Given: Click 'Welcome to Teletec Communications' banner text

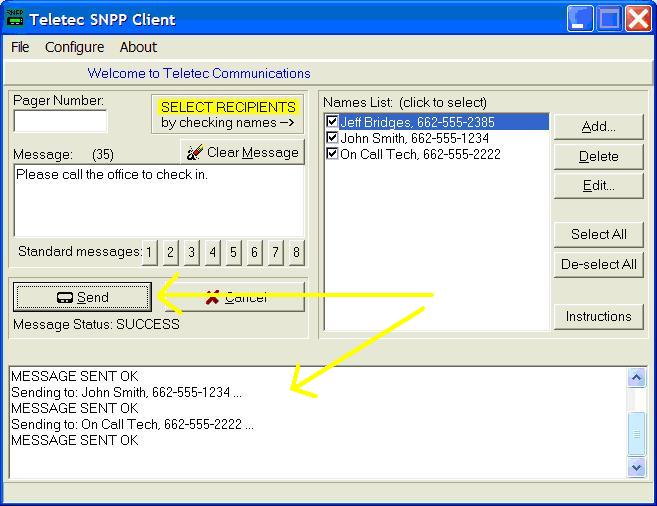Looking at the screenshot, I should [199, 73].
